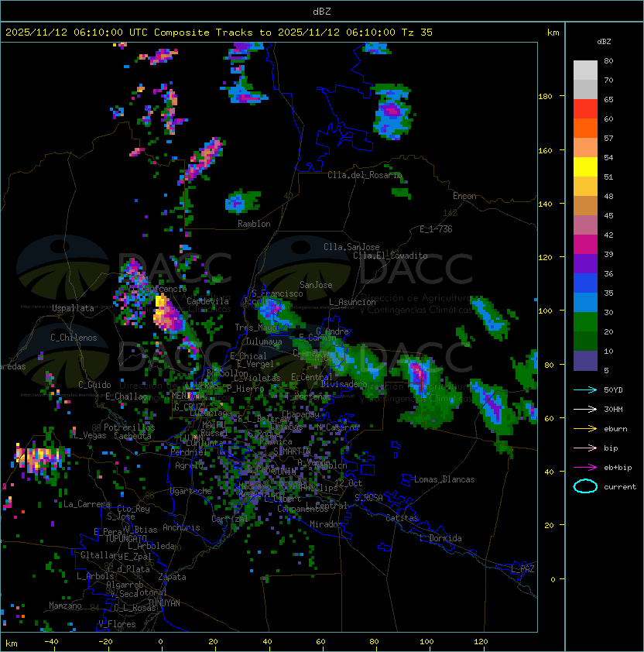This screenshot has height=652, width=644.
Task: Click the 'Anchoris' place label
Action: (181, 527)
